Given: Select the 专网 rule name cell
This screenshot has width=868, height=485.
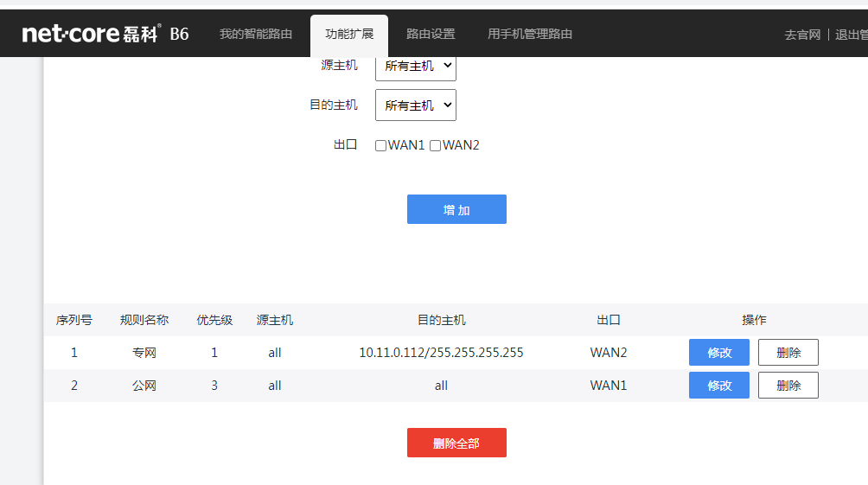Looking at the screenshot, I should pyautogui.click(x=144, y=353).
